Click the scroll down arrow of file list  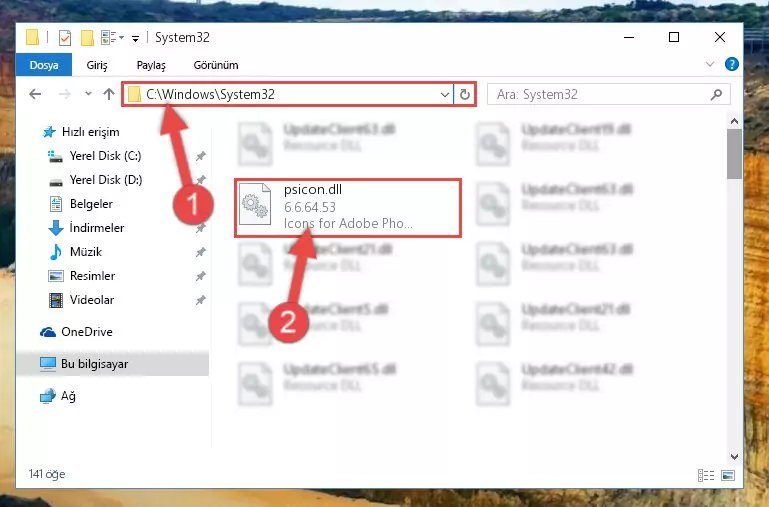tap(734, 456)
